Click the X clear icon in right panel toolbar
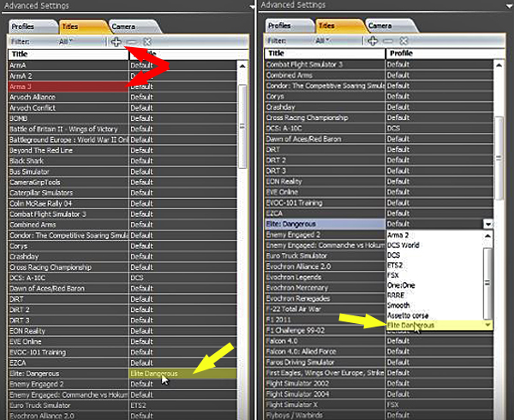Viewport: 514px width, 420px height. click(403, 40)
